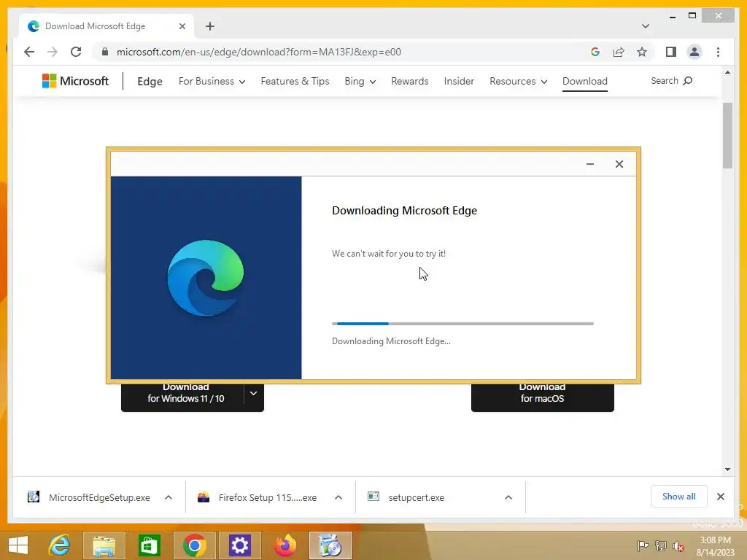Viewport: 747px width, 560px height.
Task: Switch to Chrome in taskbar
Action: click(194, 545)
